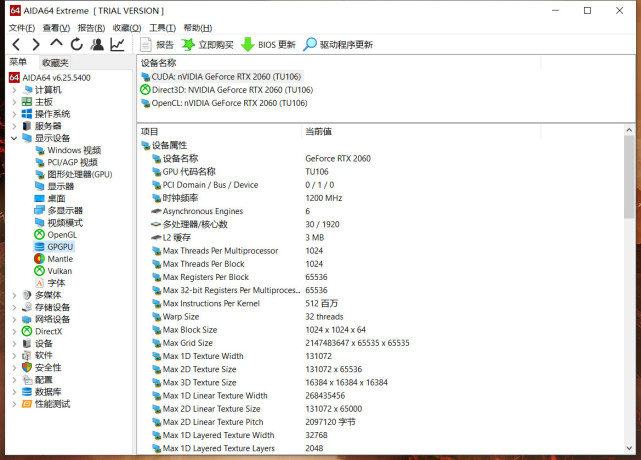The image size is (641, 460).
Task: Expand the 操作系统 tree node
Action: click(14, 114)
